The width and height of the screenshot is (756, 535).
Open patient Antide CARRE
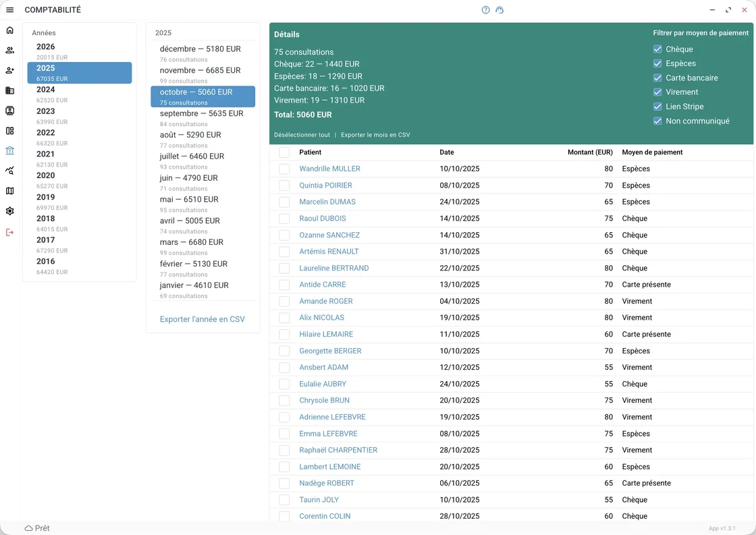point(322,285)
